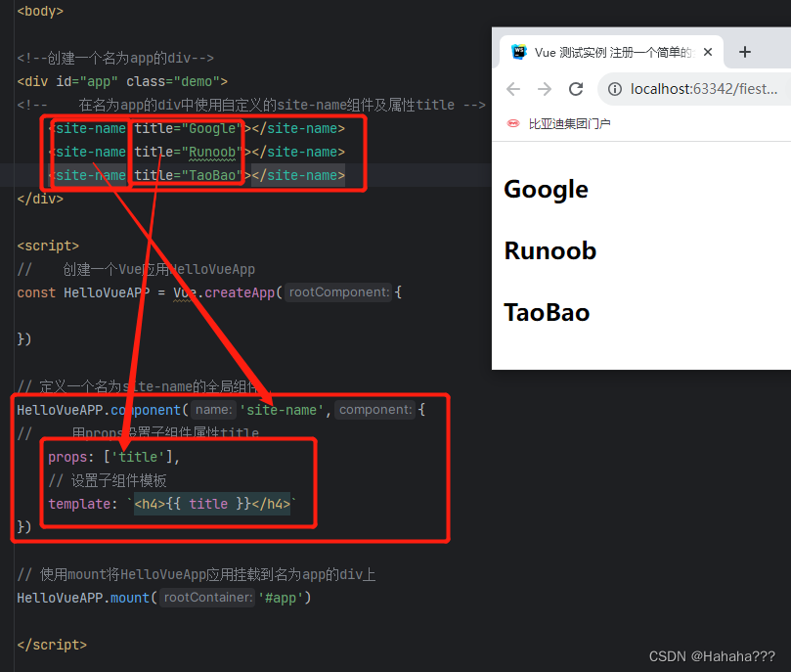
Task: Click the localhost:63342 address field
Action: tap(704, 89)
